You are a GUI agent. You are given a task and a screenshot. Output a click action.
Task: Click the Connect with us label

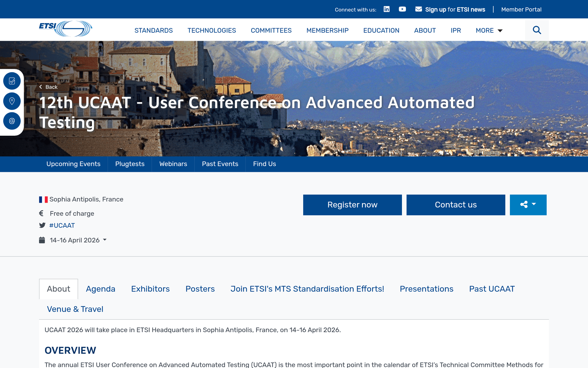355,9
